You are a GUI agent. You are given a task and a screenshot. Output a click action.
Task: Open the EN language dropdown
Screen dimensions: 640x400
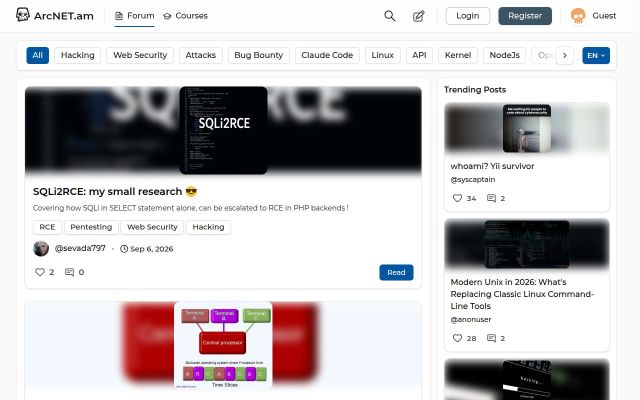click(596, 56)
